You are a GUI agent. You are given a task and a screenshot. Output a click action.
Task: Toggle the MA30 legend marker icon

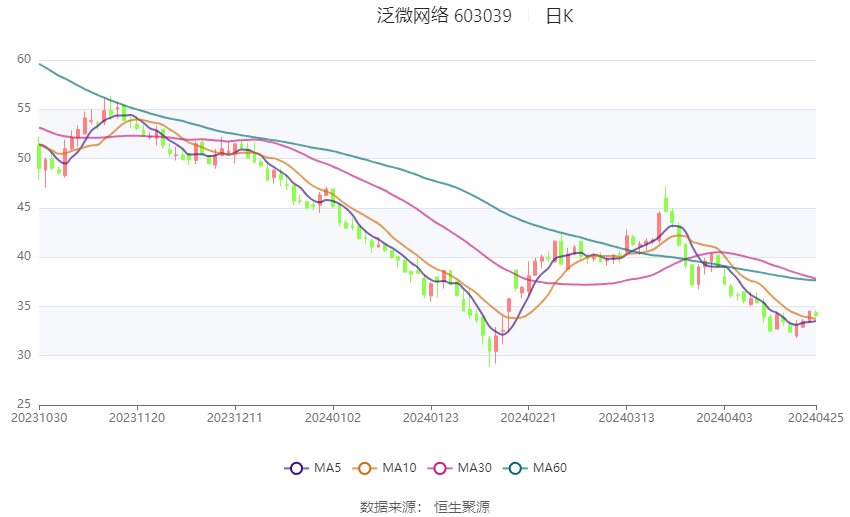click(440, 468)
